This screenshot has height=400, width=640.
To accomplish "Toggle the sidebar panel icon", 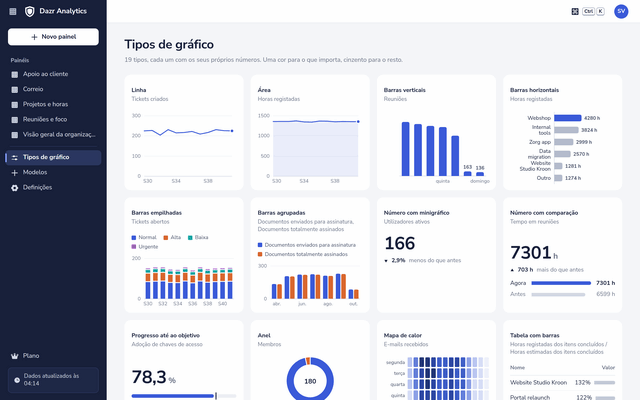I will tap(13, 11).
